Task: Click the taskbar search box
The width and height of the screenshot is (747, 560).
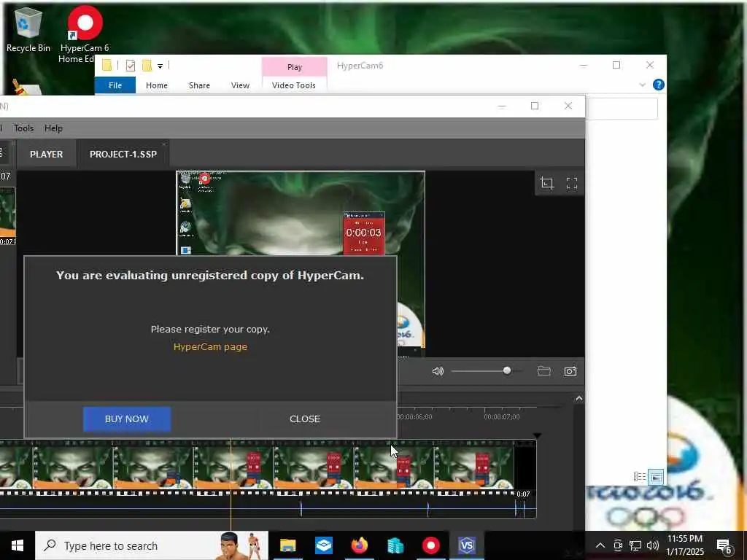Action: [x=152, y=545]
